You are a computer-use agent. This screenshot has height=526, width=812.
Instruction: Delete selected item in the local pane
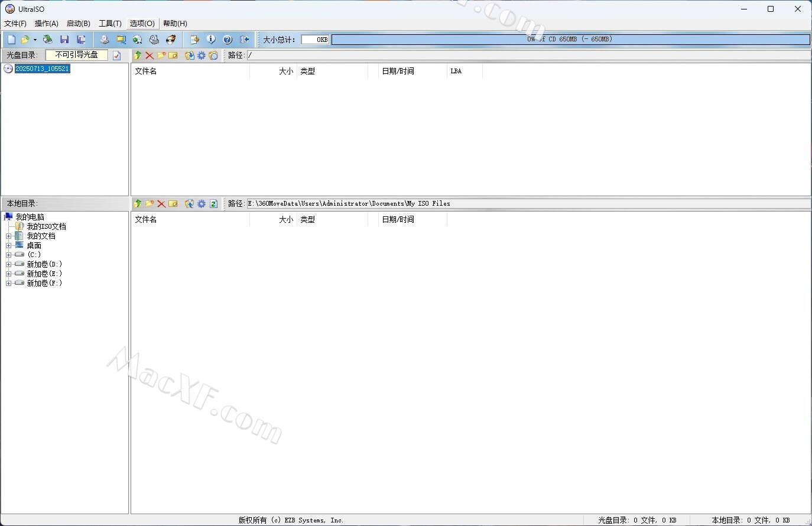[161, 203]
